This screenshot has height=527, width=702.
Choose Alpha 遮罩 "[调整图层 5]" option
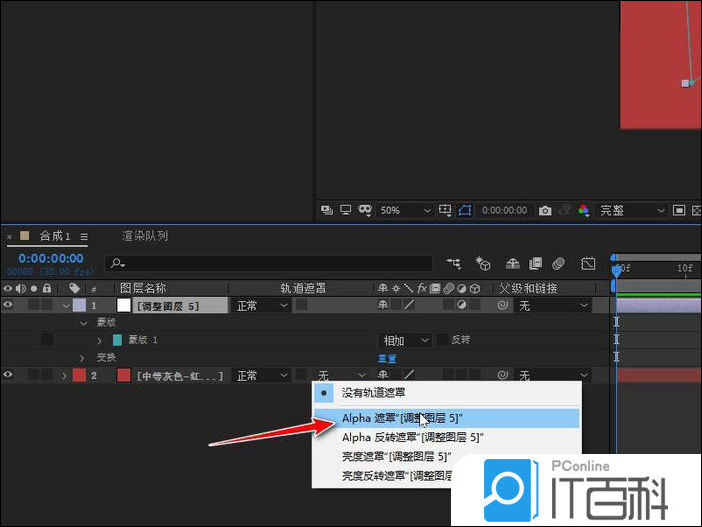click(446, 418)
